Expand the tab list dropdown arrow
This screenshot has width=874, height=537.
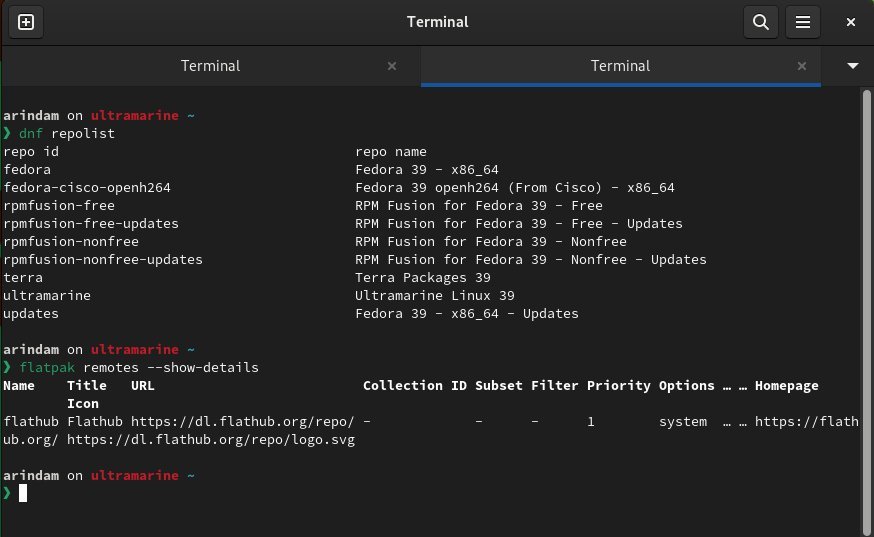(x=852, y=66)
